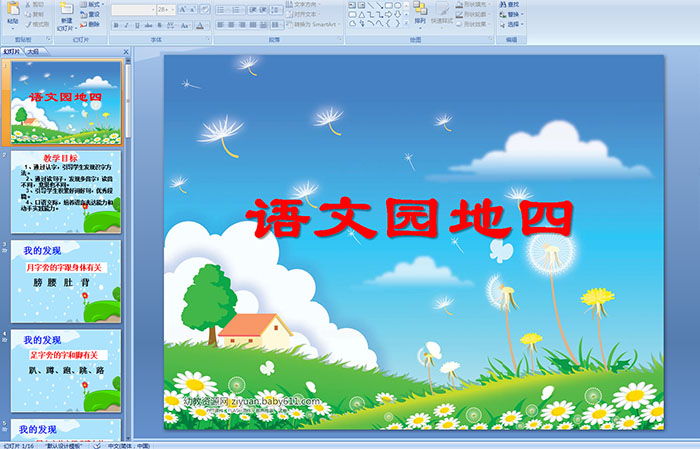Click the Paste clipboard icon
This screenshot has height=449, width=700.
[x=13, y=9]
